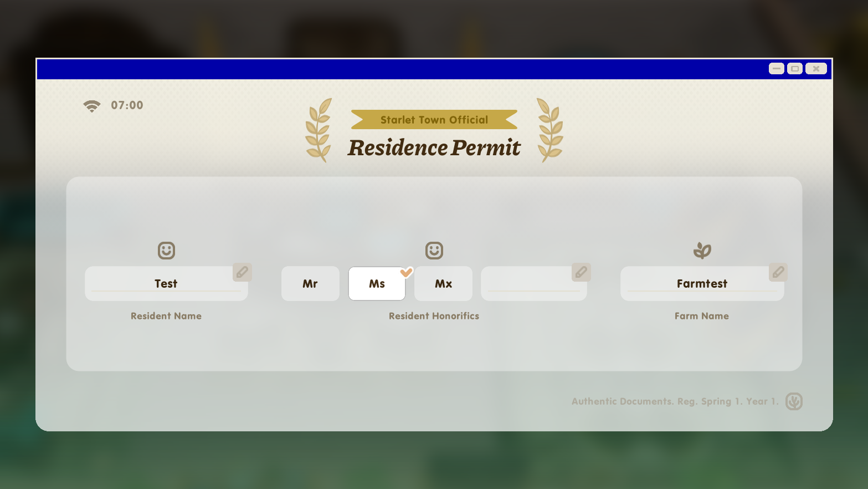Click the orange checkmark on Ms

[407, 272]
